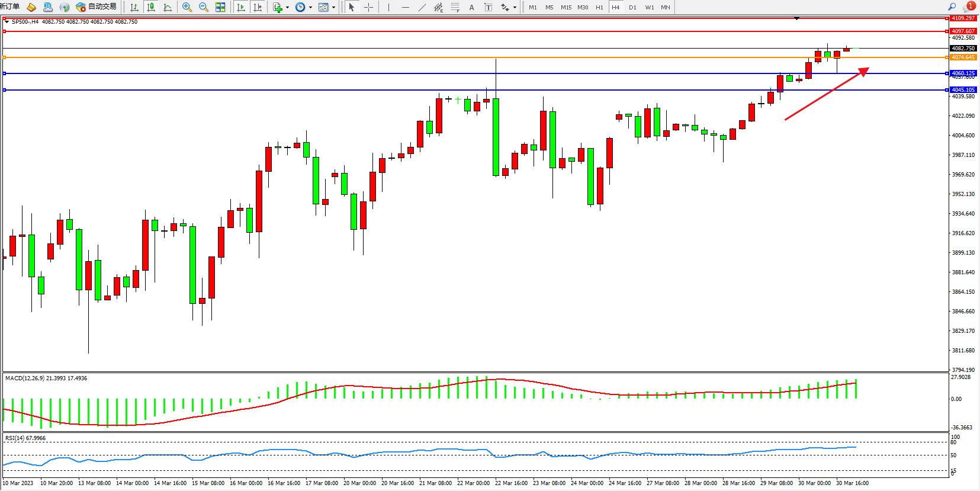Open the tile windows layout icon

click(220, 7)
